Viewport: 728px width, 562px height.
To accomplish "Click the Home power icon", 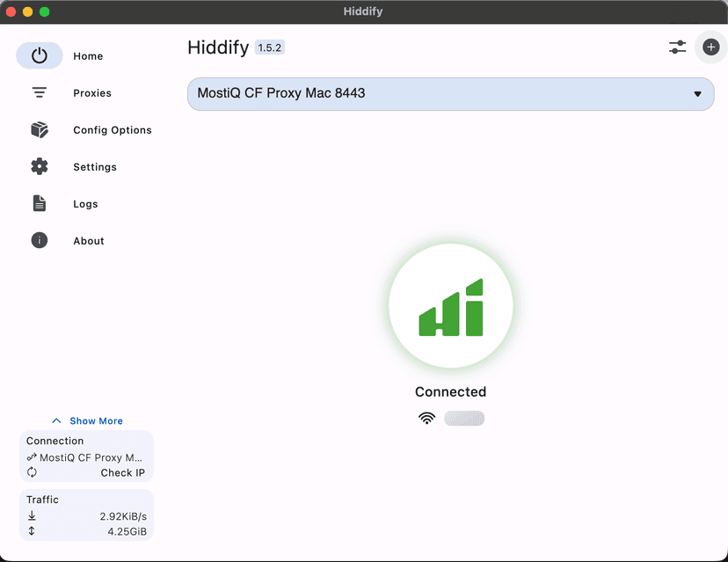I will coord(40,55).
